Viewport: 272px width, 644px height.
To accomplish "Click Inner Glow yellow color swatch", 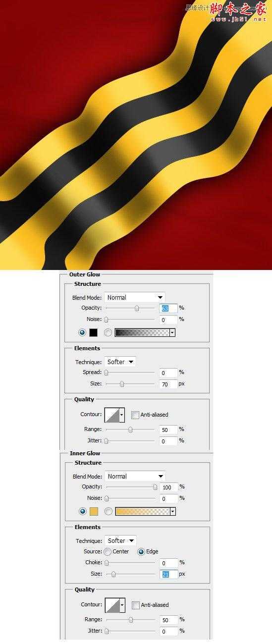I will (94, 511).
